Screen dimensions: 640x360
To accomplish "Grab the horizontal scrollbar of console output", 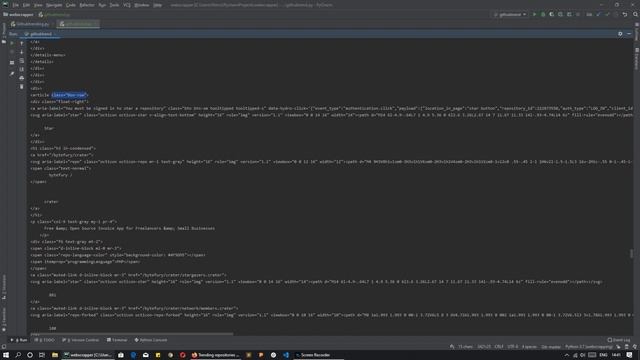I will (x=132, y=334).
